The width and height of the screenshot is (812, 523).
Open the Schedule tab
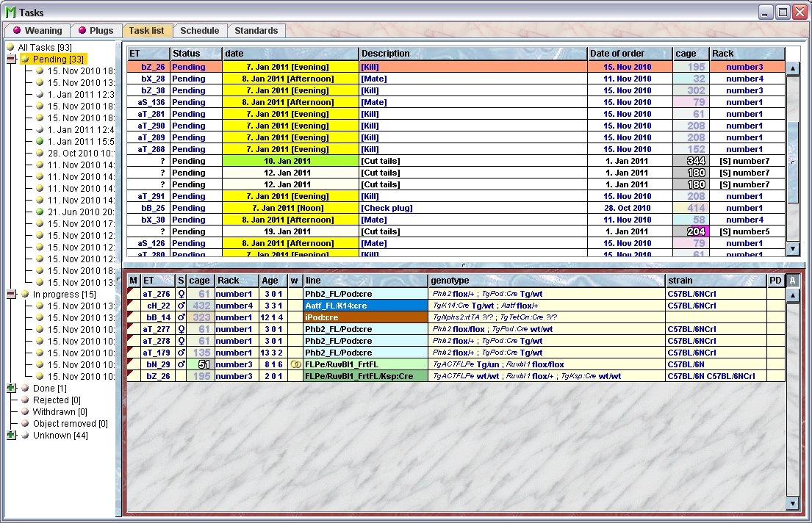(x=199, y=31)
